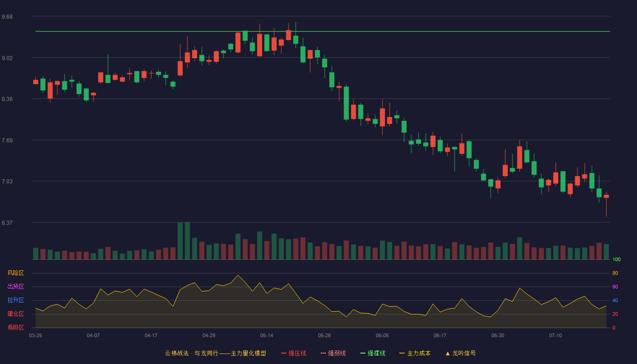Click the orange 80 indicator axis value
637x364 pixels.
tap(615, 273)
